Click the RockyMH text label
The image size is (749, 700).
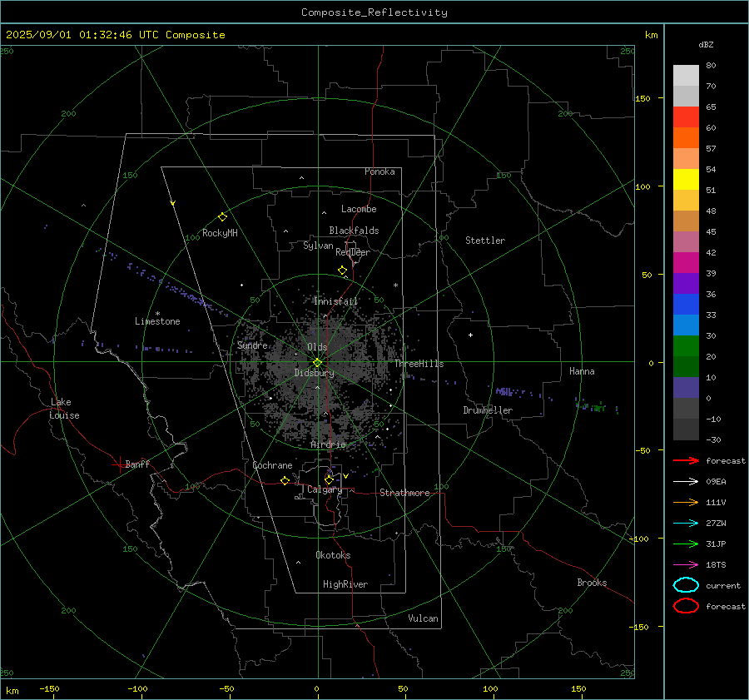(220, 233)
